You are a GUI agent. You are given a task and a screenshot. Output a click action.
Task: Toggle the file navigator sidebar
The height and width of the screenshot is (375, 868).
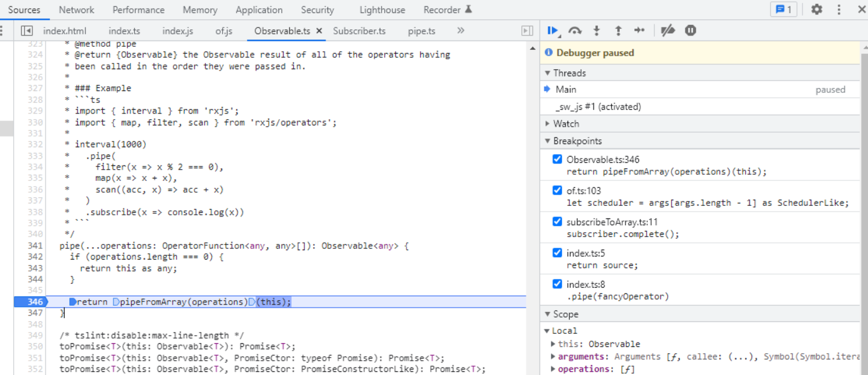[x=26, y=31]
